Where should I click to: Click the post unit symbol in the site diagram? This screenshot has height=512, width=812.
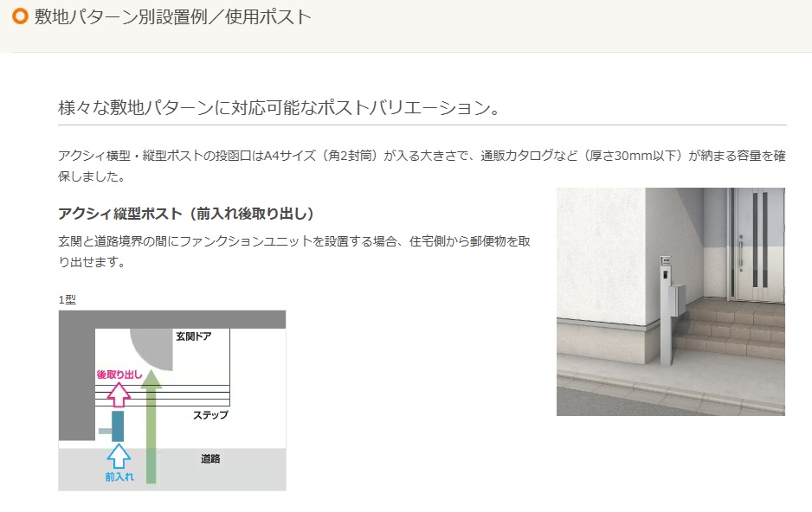118,426
